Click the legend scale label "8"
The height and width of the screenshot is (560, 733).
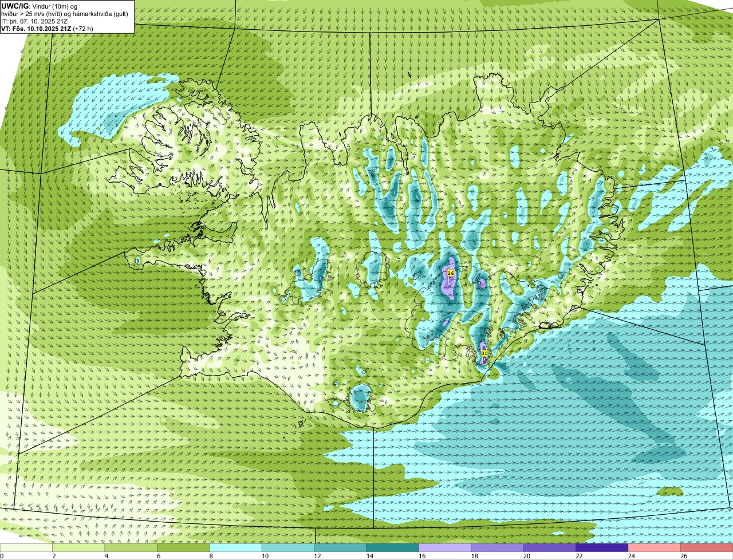pos(211,556)
